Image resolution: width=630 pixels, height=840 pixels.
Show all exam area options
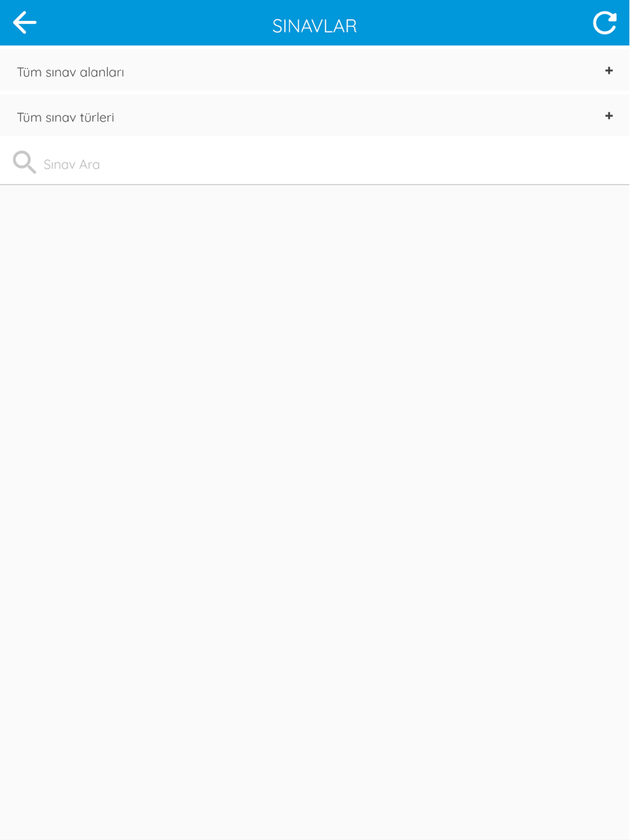tap(315, 71)
